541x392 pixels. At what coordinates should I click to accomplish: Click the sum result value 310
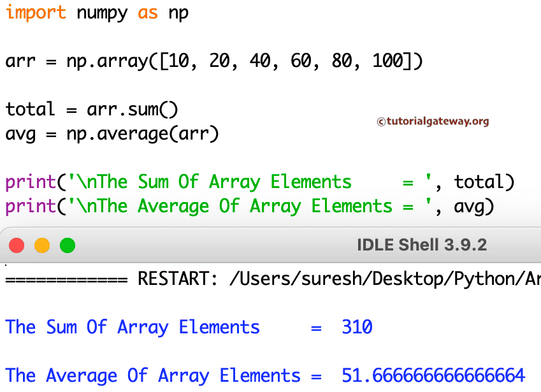pyautogui.click(x=357, y=327)
